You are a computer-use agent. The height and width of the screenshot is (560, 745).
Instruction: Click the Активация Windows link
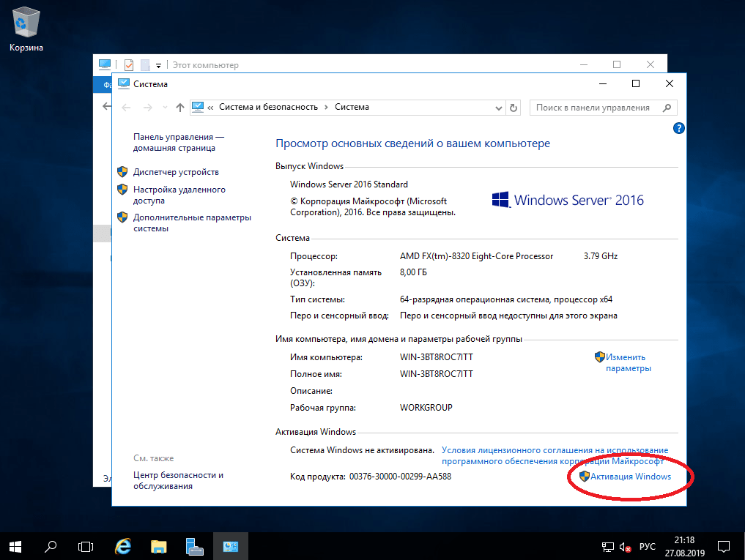point(630,477)
